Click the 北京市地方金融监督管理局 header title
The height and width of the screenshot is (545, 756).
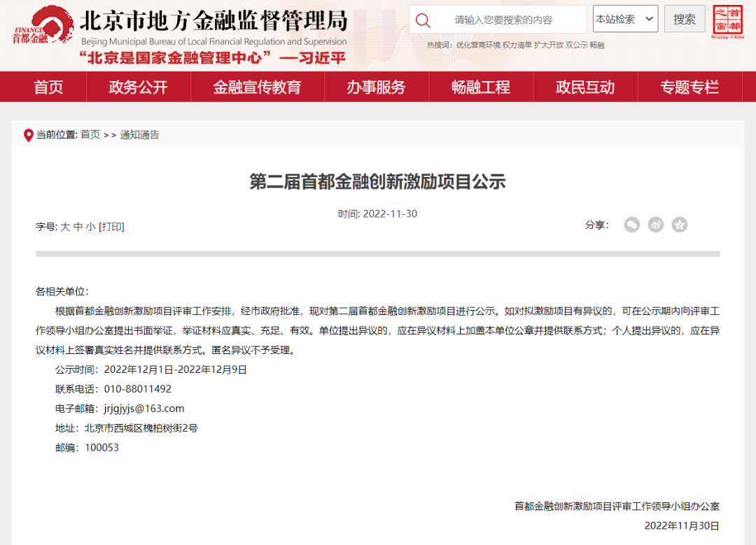point(213,18)
